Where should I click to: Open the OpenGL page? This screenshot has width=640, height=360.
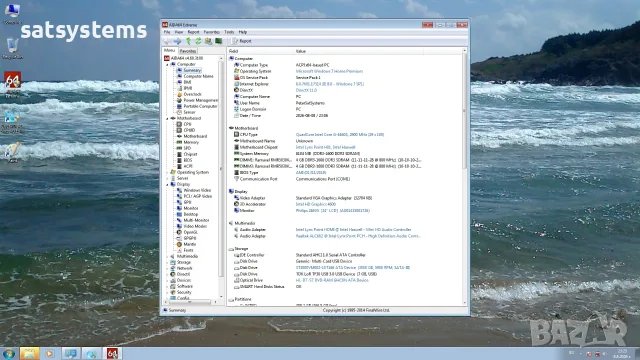190,232
